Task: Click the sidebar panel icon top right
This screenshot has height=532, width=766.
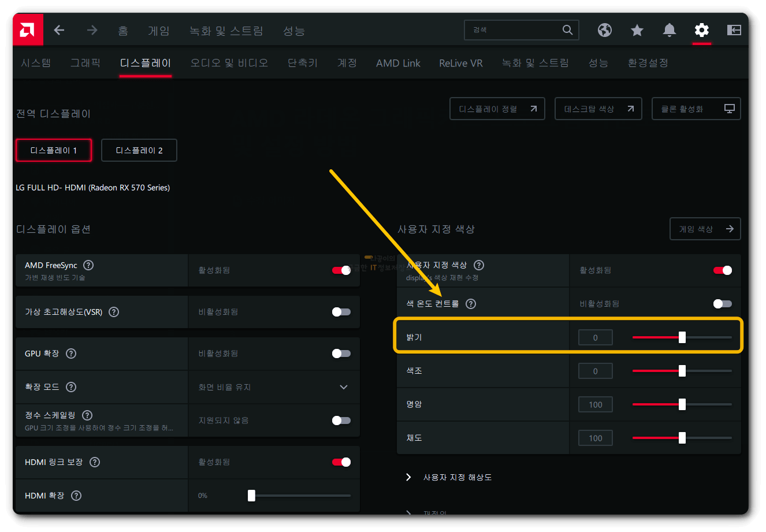Action: click(x=734, y=30)
